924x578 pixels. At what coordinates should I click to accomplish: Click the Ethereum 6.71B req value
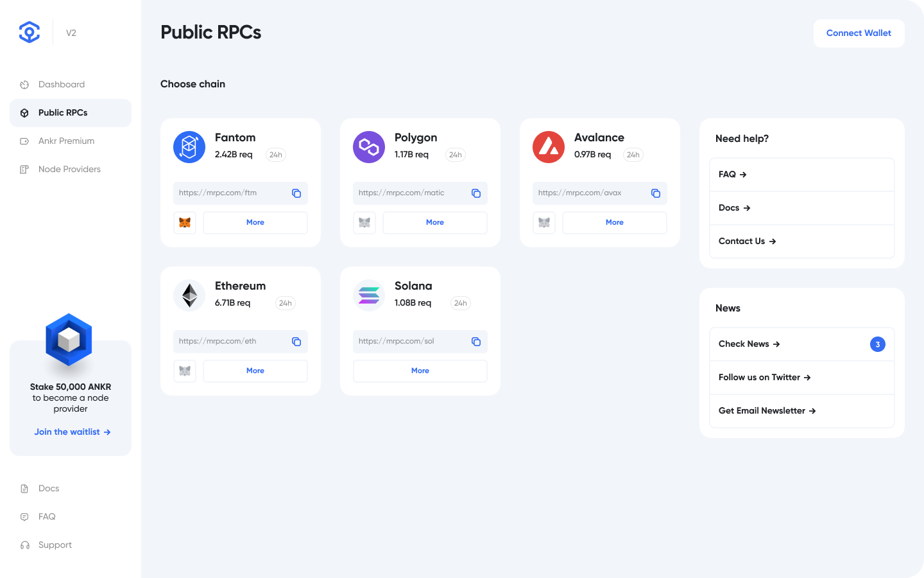pos(233,303)
